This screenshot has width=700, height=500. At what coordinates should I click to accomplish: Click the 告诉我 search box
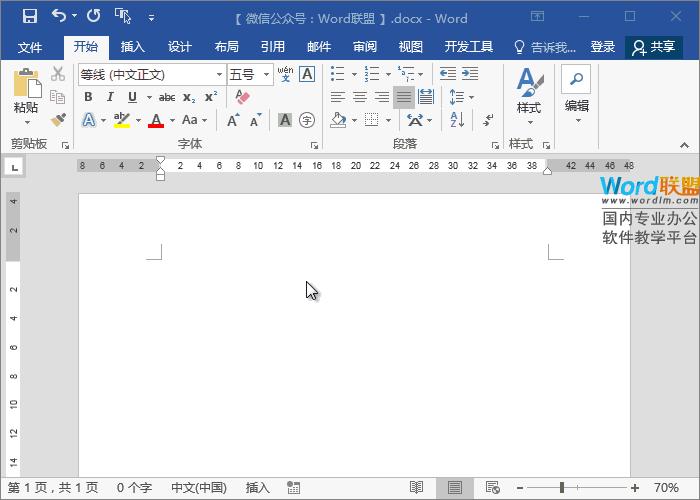[545, 47]
